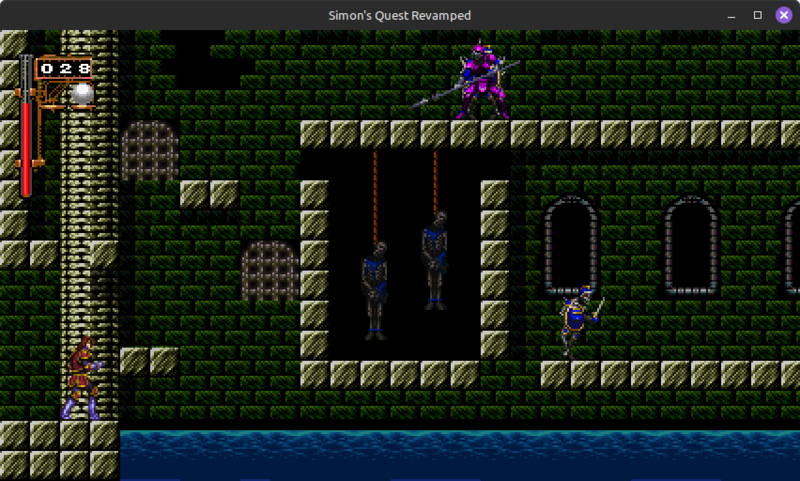Maximize the game window
Image resolution: width=800 pixels, height=481 pixels.
tap(757, 15)
